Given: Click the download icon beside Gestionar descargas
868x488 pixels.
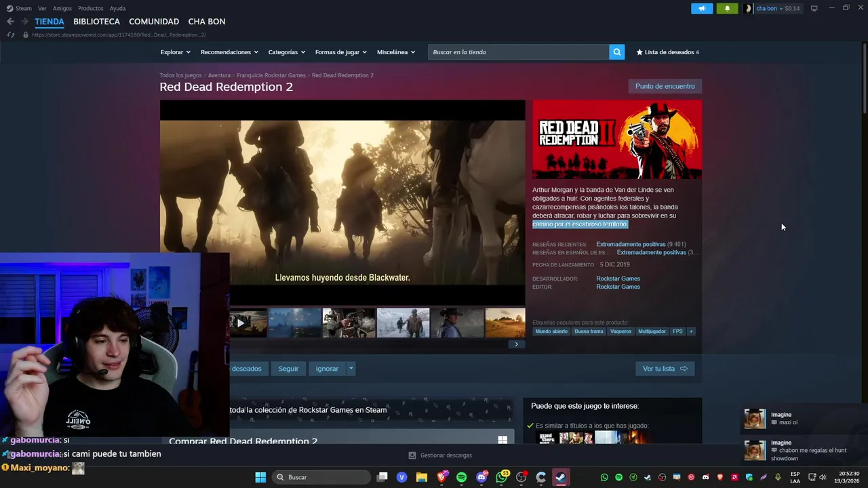Looking at the screenshot, I should pos(412,455).
